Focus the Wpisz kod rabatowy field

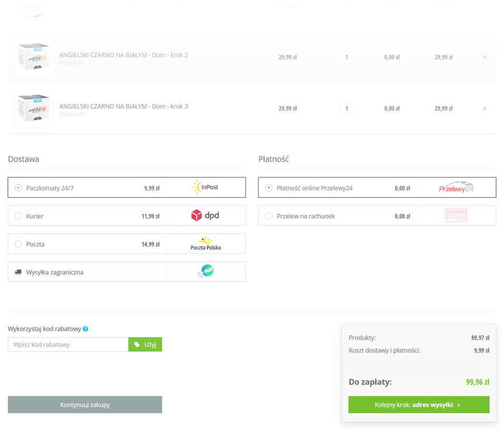tap(68, 345)
